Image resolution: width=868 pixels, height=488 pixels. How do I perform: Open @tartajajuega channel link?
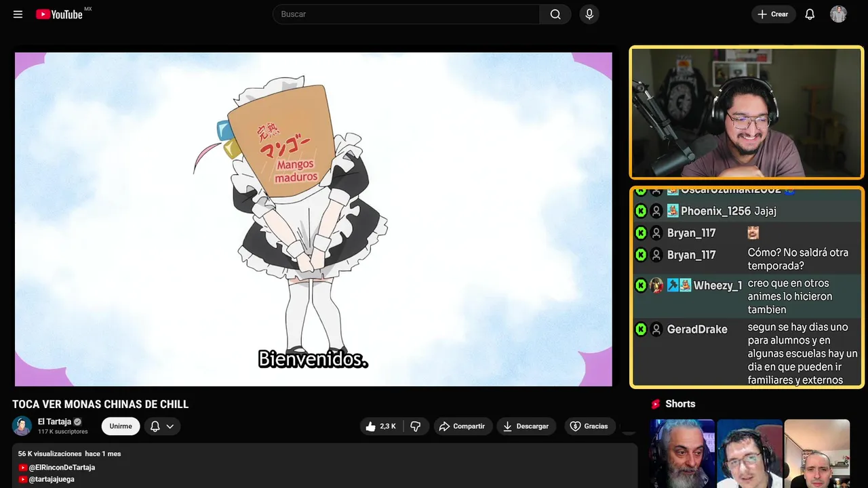(x=52, y=479)
